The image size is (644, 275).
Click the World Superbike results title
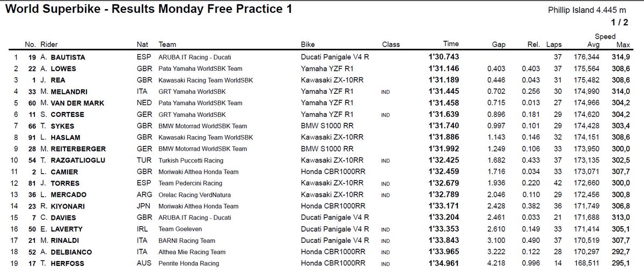(x=148, y=10)
